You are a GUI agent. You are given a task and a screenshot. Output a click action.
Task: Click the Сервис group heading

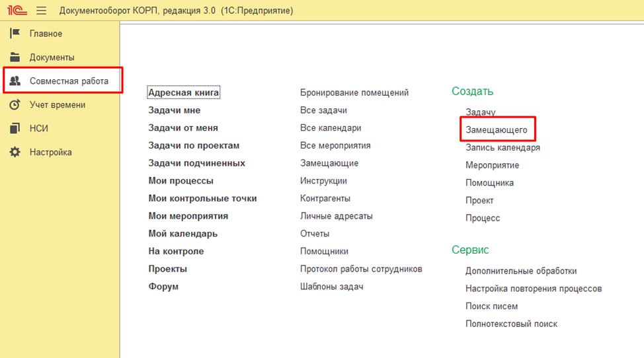tap(470, 250)
